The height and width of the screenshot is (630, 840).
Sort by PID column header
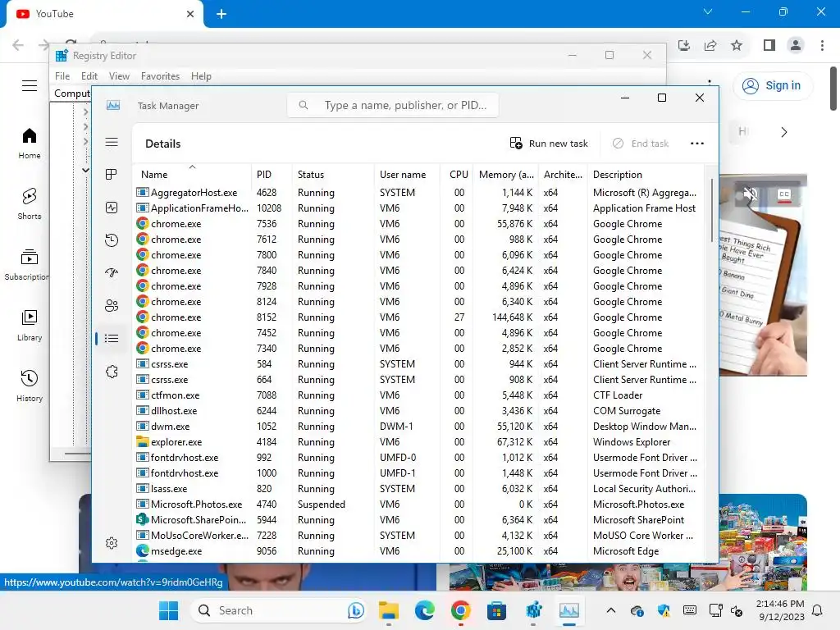click(x=272, y=175)
